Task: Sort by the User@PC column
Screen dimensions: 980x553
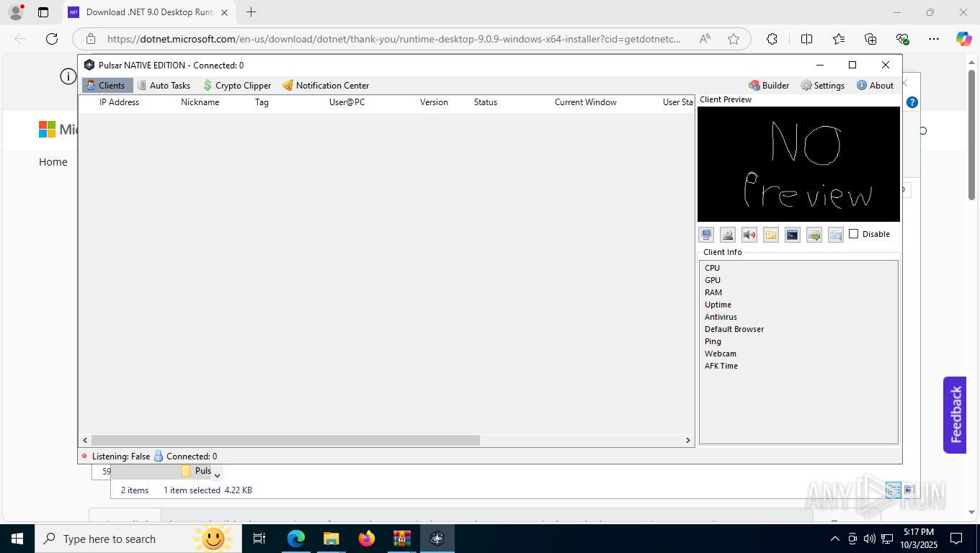Action: [347, 102]
